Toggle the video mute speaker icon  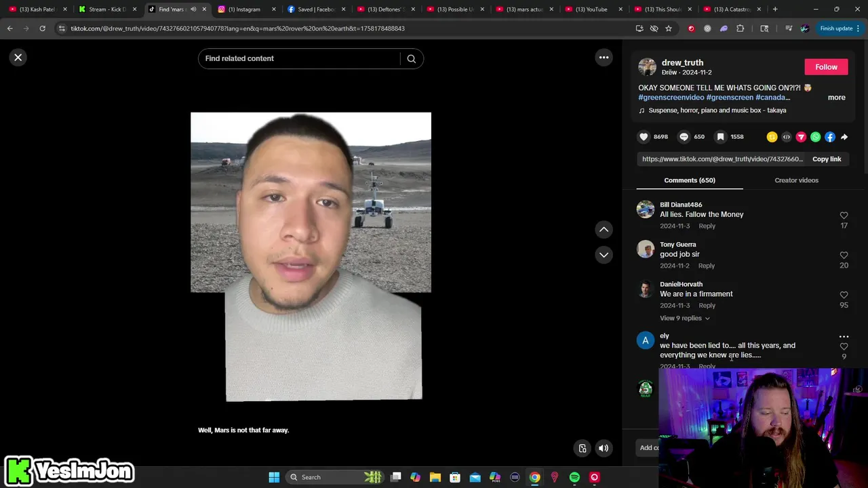(x=603, y=448)
